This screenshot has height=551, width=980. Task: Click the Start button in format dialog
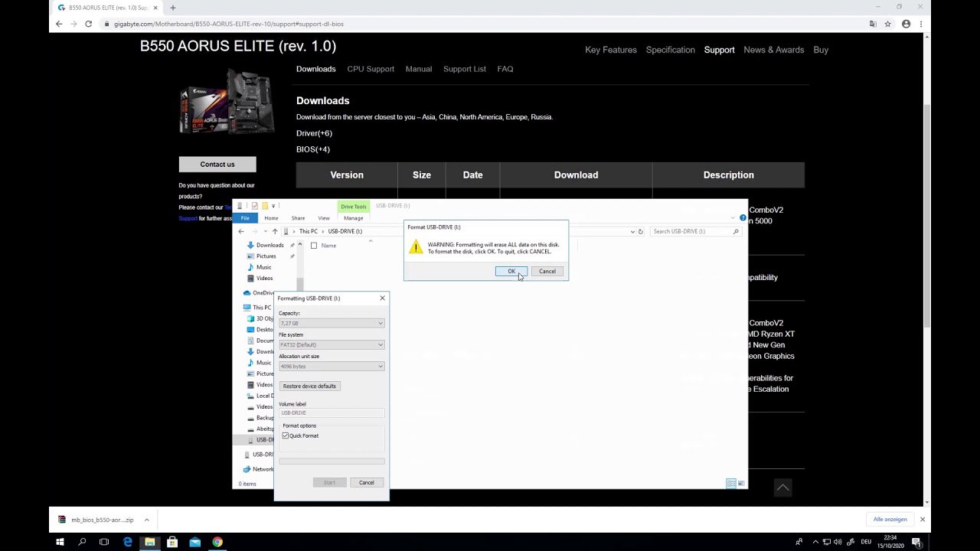coord(329,482)
